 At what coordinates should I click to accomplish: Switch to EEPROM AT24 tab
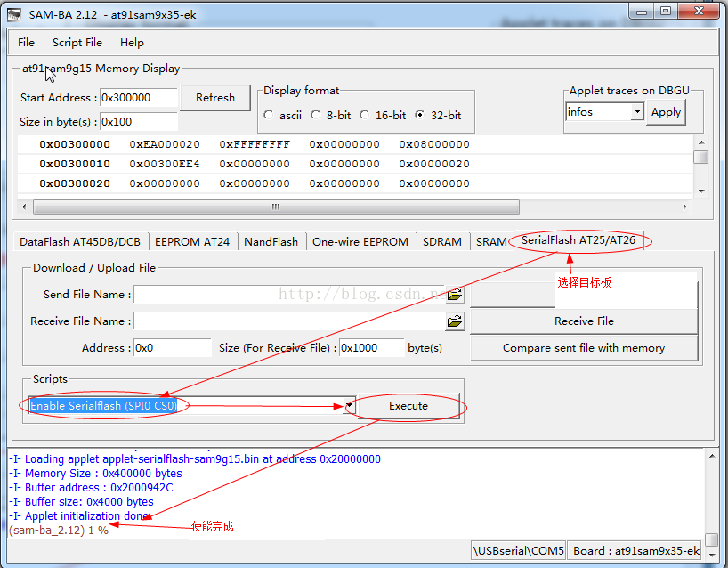[x=192, y=241]
